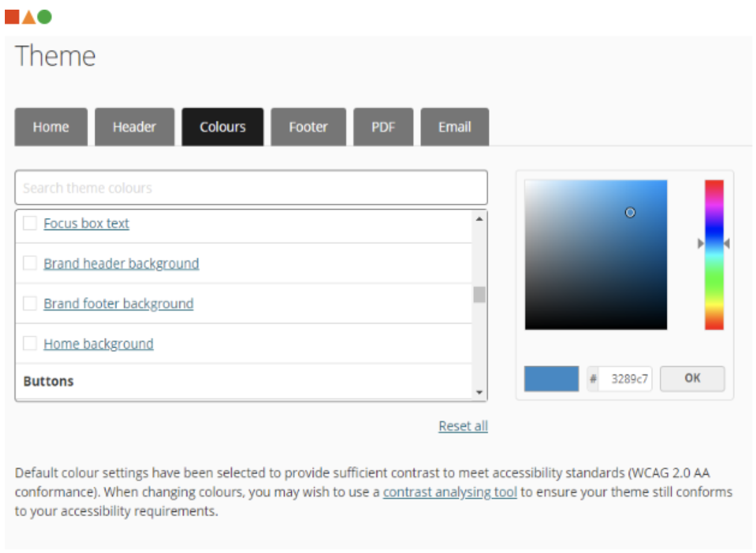Enable the Brand header background checkbox
756x553 pixels.
coord(30,263)
